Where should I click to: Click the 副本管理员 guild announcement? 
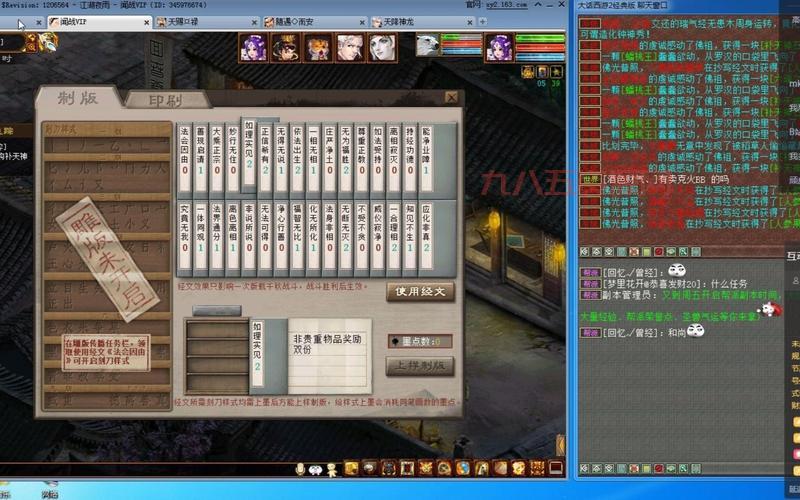pos(681,306)
